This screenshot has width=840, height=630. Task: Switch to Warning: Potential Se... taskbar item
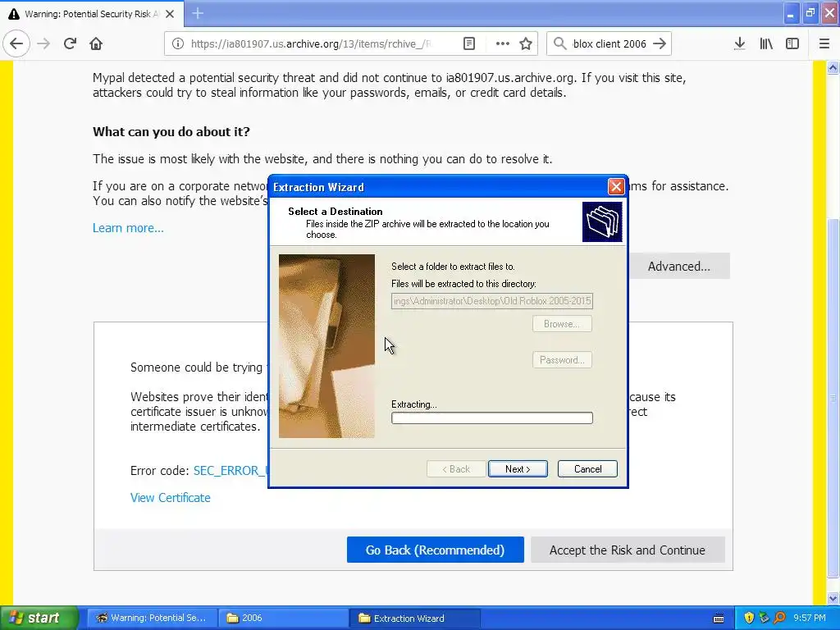pos(152,618)
